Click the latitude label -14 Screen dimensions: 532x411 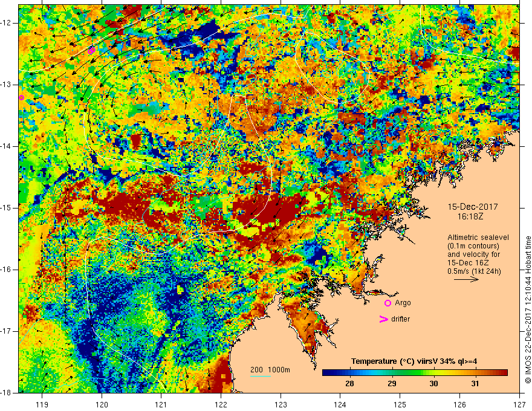pos(7,146)
